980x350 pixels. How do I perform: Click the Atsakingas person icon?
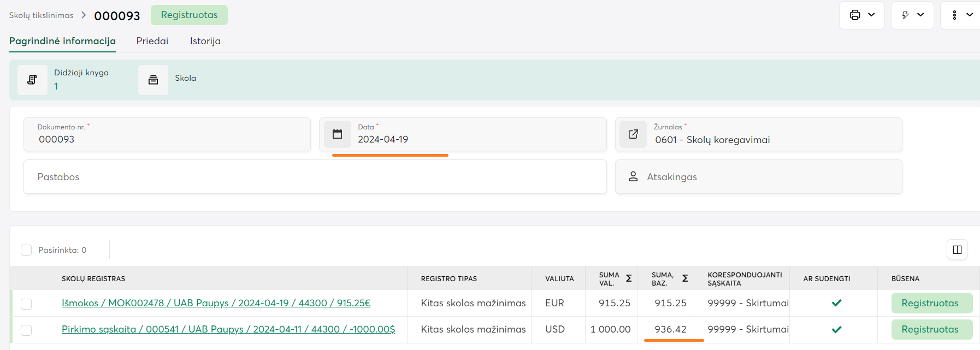click(633, 176)
